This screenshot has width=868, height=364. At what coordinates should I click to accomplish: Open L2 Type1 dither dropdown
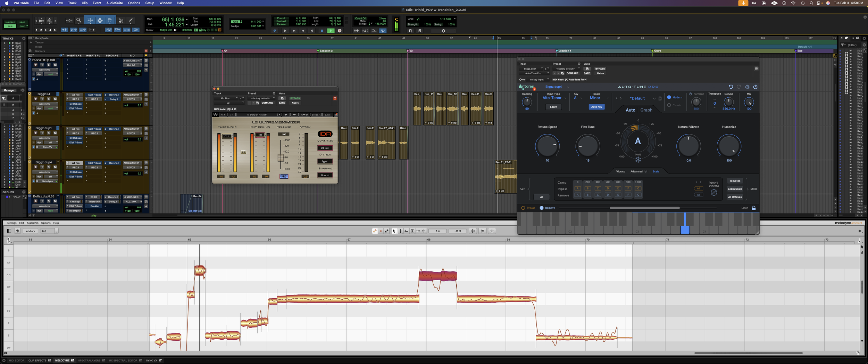pos(325,161)
